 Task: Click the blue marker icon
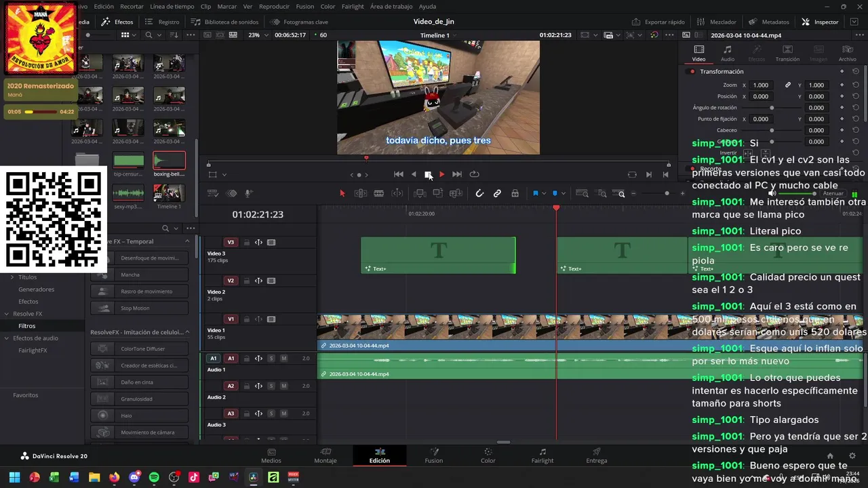(x=555, y=194)
